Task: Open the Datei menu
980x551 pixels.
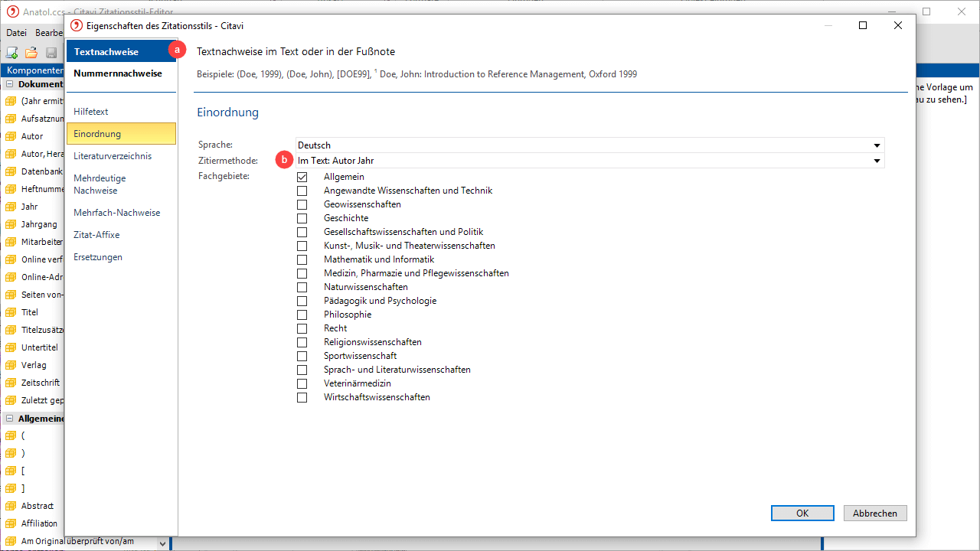Action: coord(16,33)
